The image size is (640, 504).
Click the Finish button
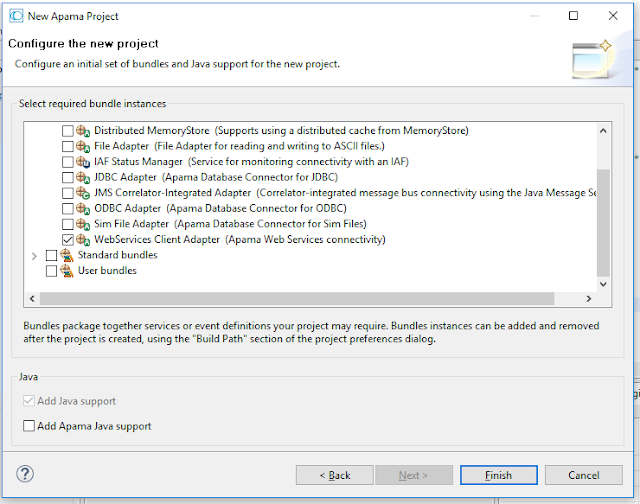pyautogui.click(x=499, y=475)
